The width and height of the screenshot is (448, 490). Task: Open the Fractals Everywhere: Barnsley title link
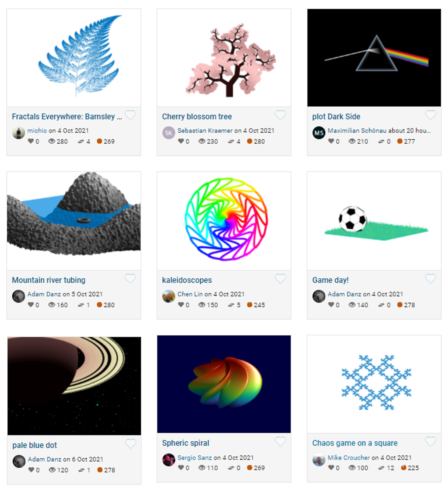coord(67,117)
